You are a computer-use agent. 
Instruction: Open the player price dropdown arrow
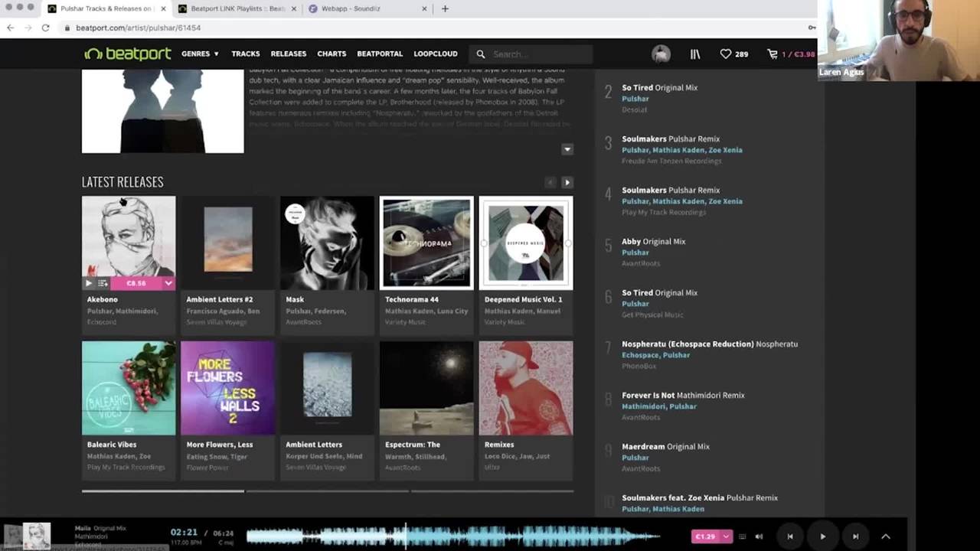(727, 536)
